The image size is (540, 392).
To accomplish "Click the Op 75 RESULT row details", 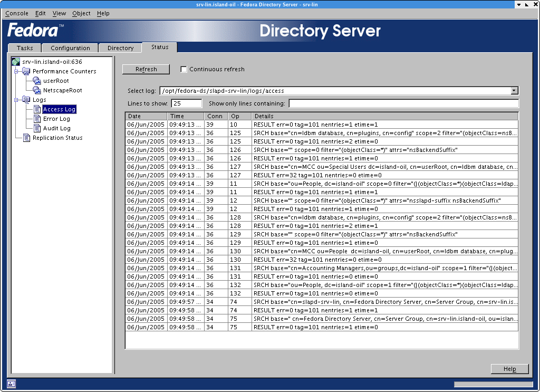I will pos(385,327).
